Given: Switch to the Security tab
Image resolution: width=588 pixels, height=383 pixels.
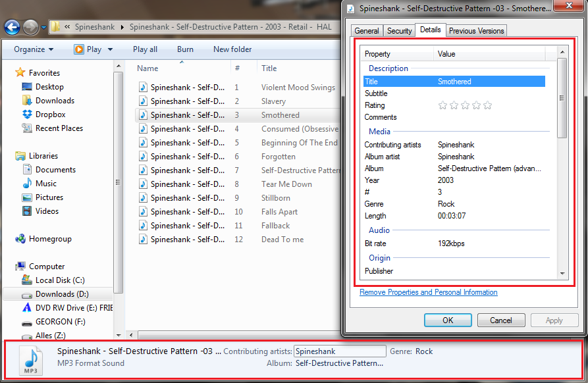Looking at the screenshot, I should tap(399, 31).
